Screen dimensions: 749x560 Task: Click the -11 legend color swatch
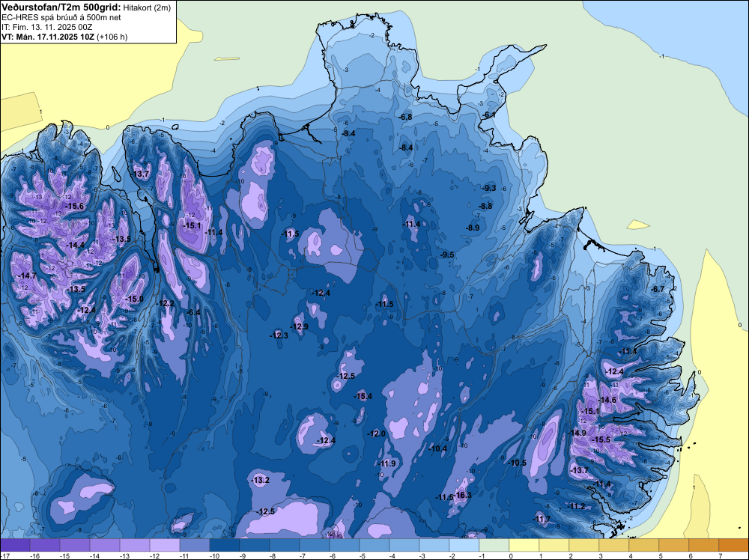point(195,545)
